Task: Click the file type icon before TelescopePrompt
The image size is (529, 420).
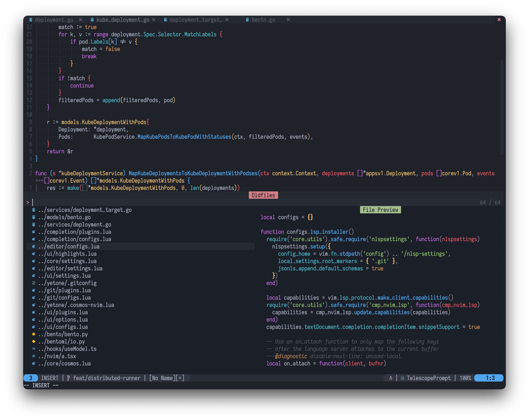Action: point(402,378)
